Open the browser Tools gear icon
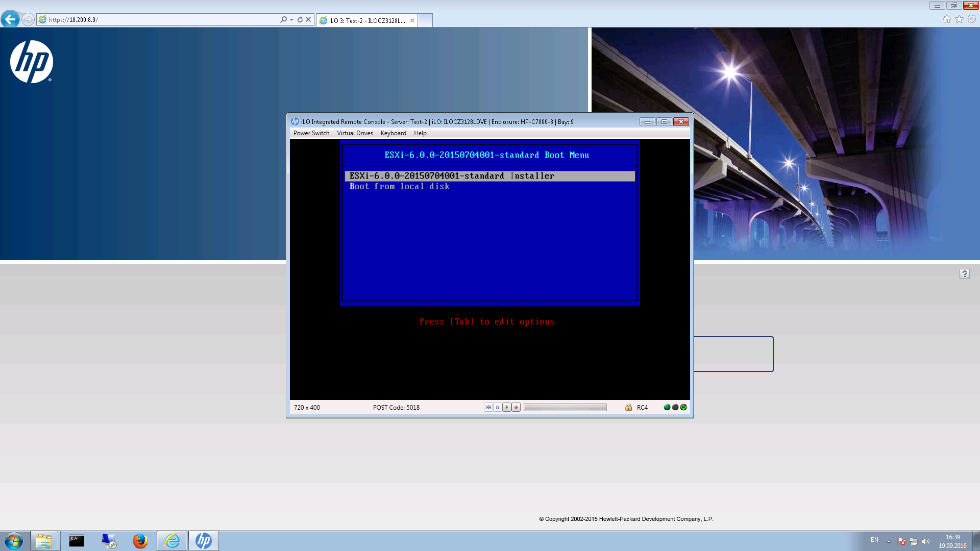 click(x=972, y=19)
